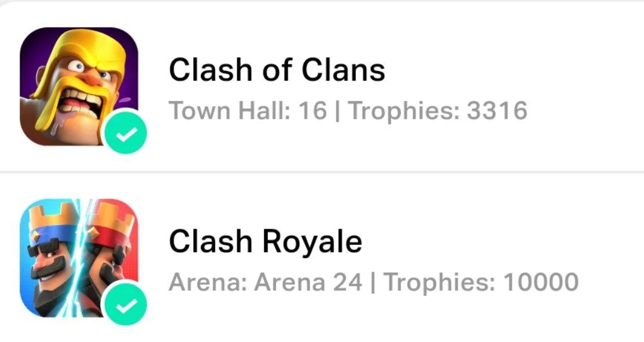
Task: Select the Trophies: 3316 label
Action: click(438, 110)
